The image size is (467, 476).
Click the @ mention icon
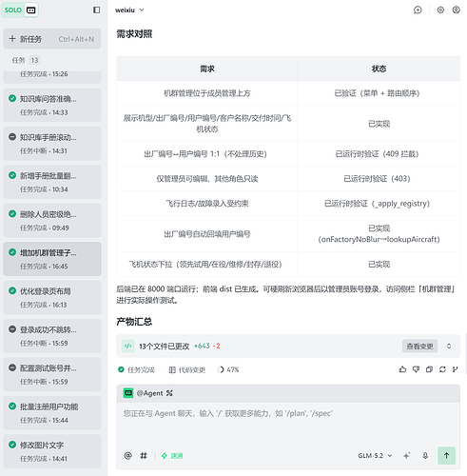click(127, 456)
